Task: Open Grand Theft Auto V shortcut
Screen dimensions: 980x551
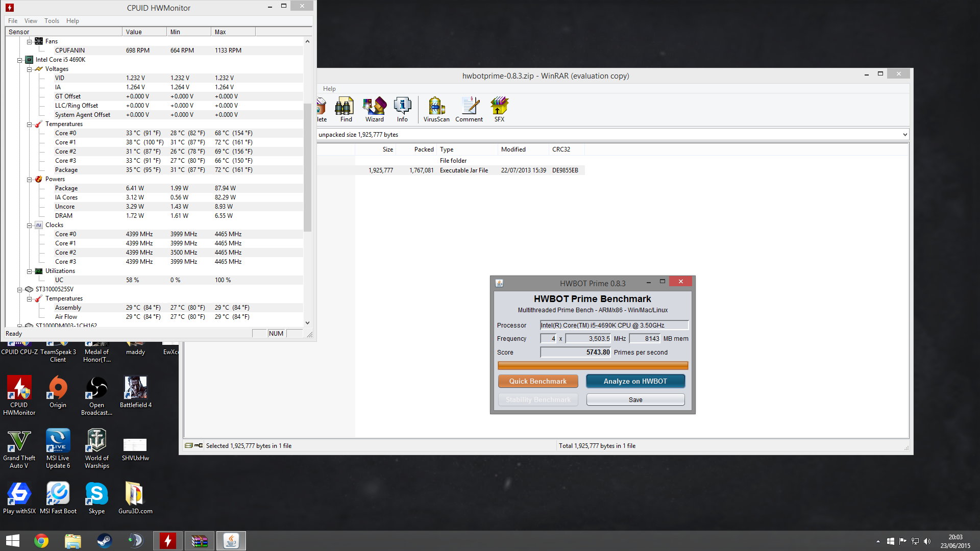Action: (19, 448)
